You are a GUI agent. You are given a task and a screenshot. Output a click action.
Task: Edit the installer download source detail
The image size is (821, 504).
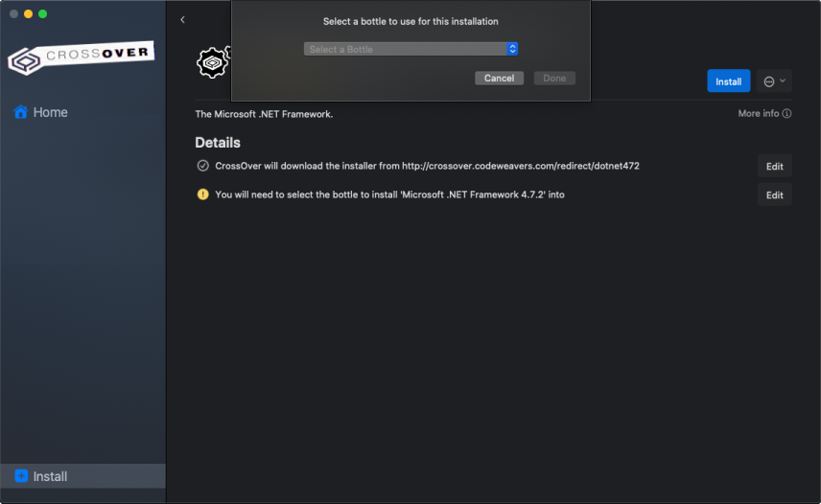point(774,166)
